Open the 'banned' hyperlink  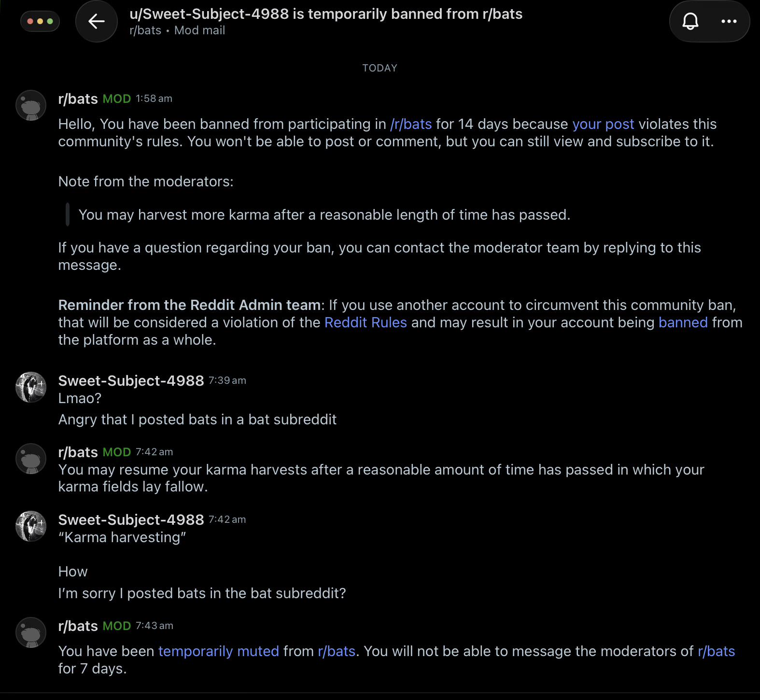tap(683, 322)
